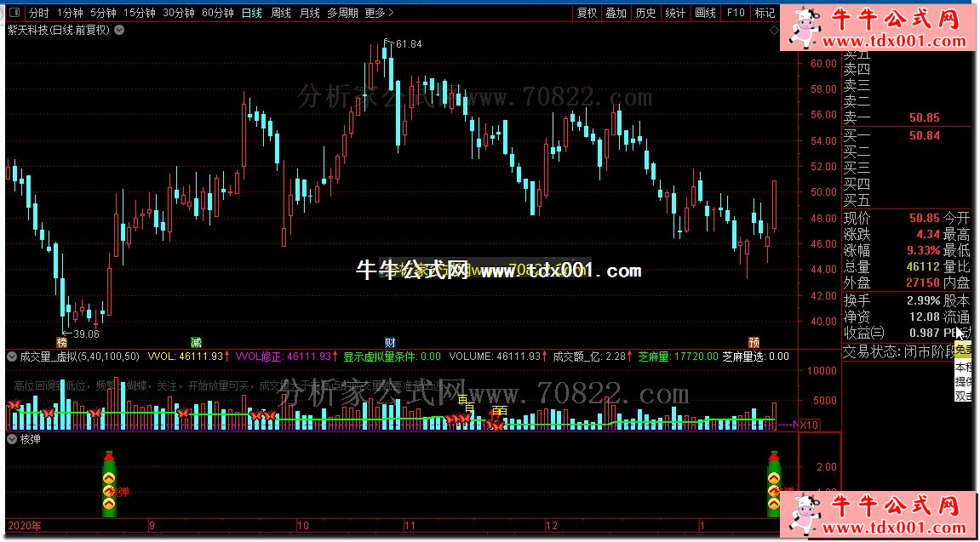This screenshot has height=542, width=980.
Task: Open the dropdown beside 紫天科技 chart title
Action: [x=119, y=29]
